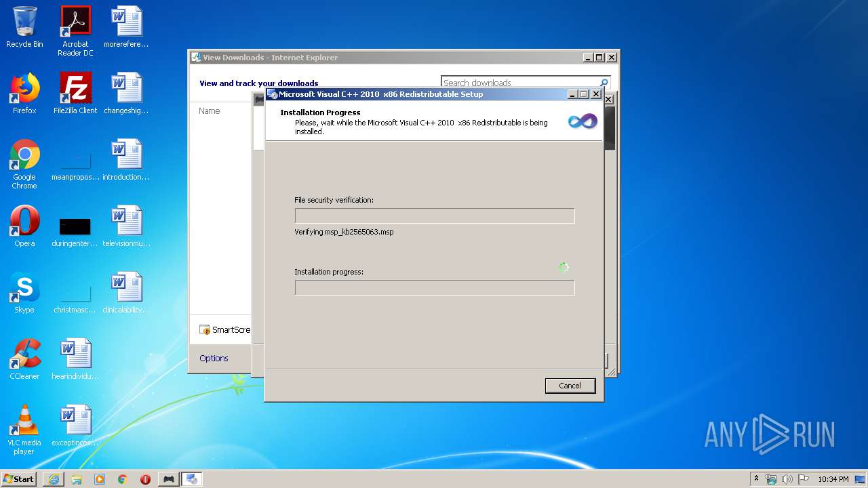Click the Show desktop button
Viewport: 868px width, 488px height.
[860, 479]
